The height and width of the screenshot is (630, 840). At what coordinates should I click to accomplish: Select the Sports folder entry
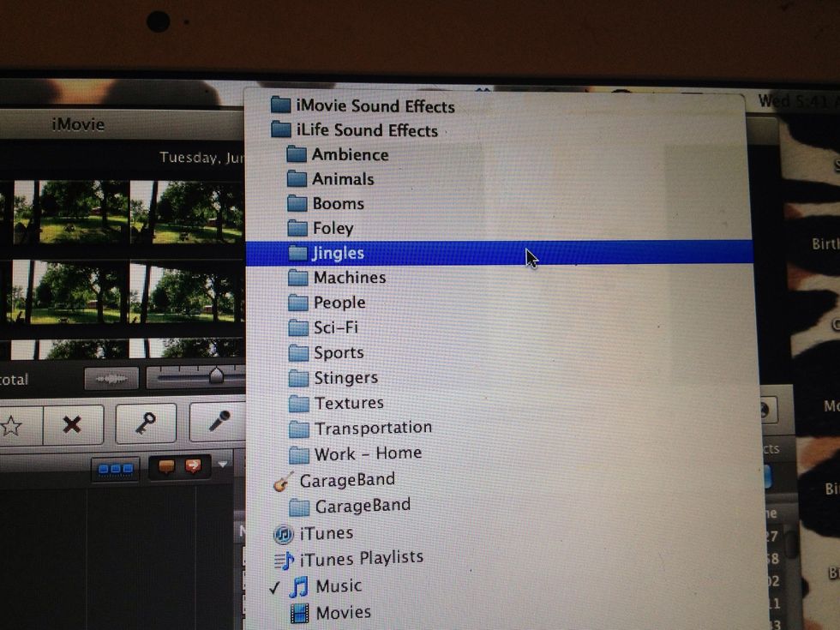click(339, 353)
